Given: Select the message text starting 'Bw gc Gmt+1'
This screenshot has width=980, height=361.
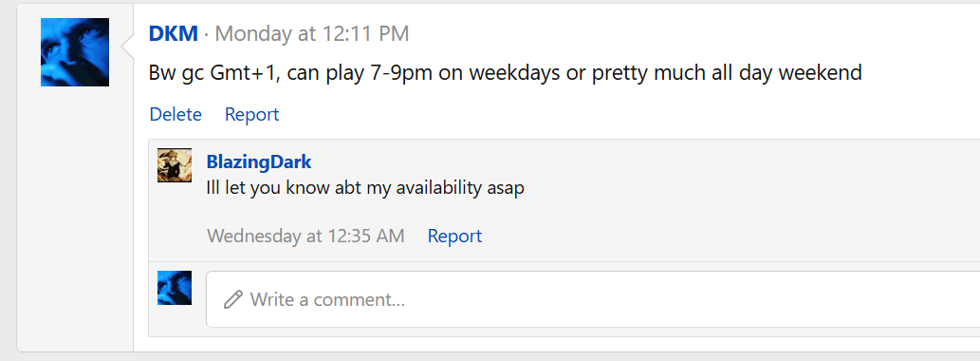Looking at the screenshot, I should point(505,73).
